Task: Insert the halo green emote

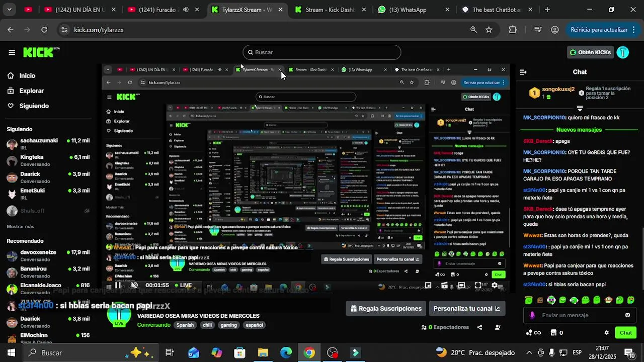Action: pos(529,300)
